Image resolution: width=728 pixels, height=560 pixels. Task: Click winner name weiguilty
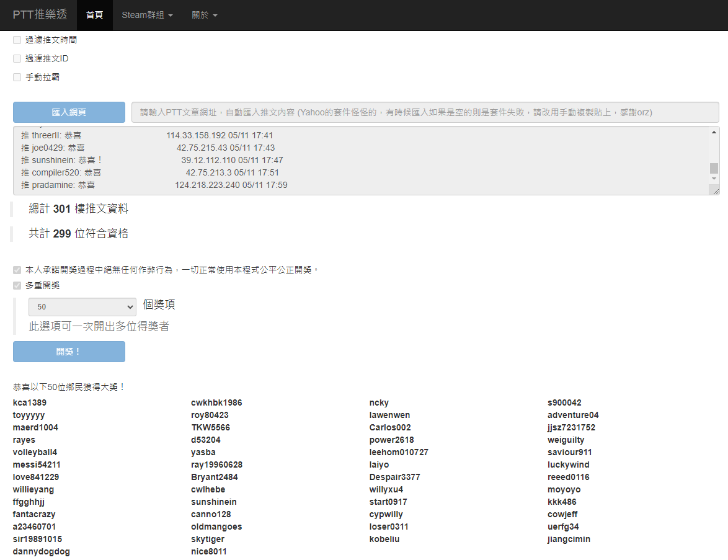coord(566,440)
